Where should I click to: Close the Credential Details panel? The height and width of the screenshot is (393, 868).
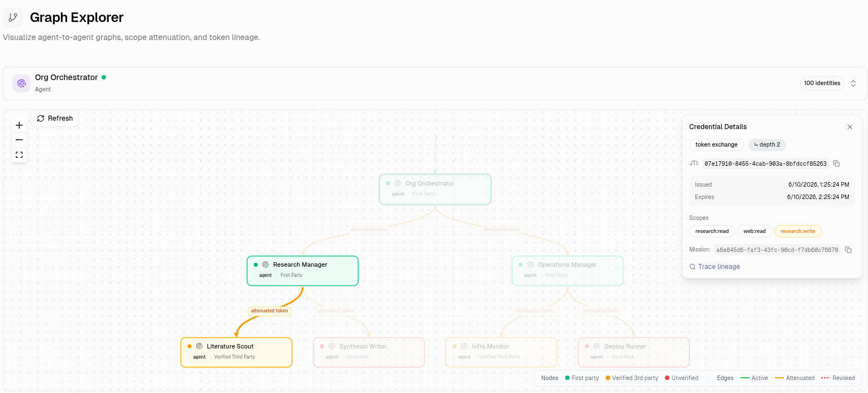(x=850, y=127)
